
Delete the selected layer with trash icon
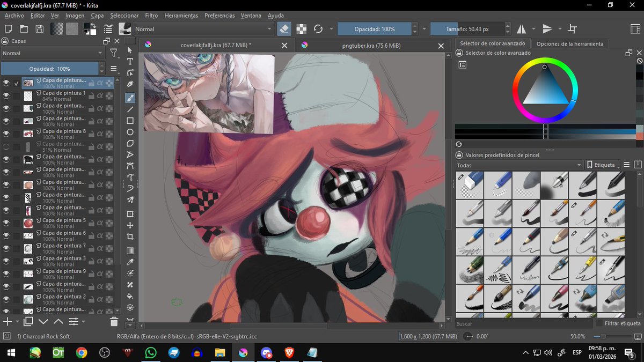point(114,322)
